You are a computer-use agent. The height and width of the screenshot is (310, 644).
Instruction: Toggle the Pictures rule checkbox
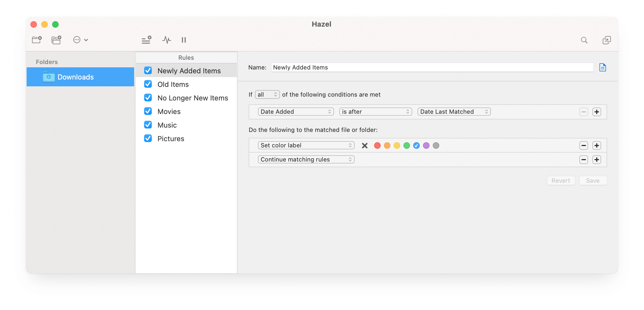[148, 138]
